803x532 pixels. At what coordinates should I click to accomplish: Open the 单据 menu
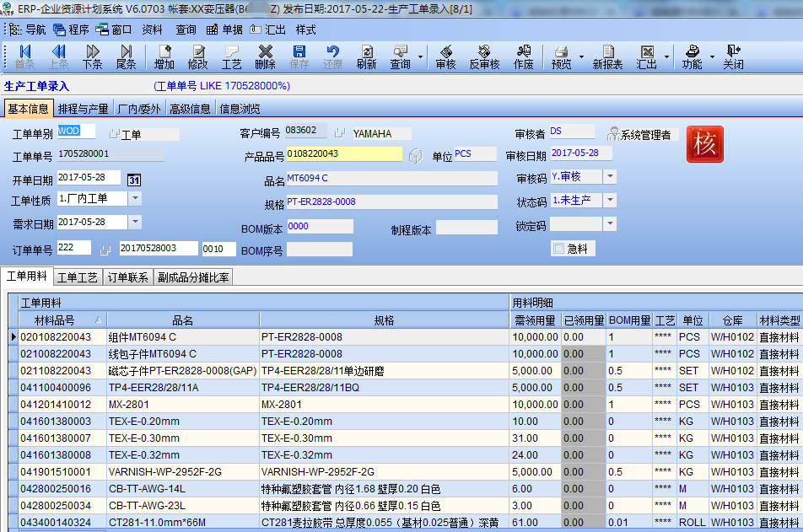(x=224, y=30)
